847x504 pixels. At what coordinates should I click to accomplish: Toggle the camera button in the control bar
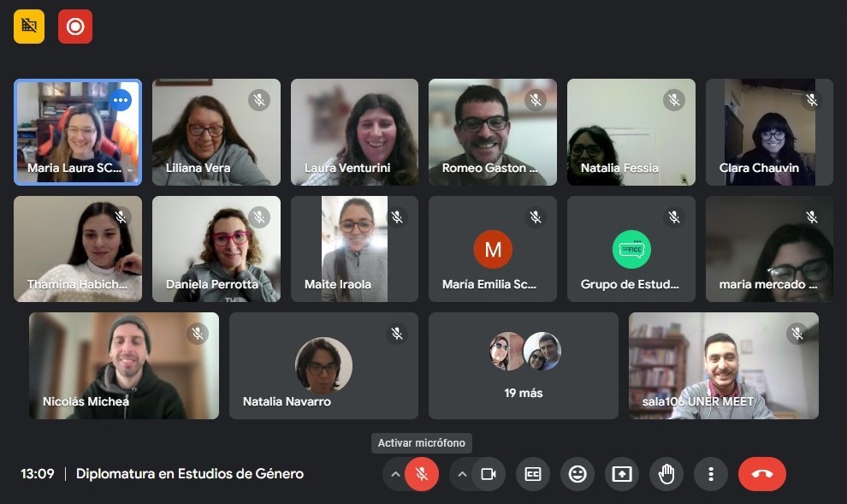click(x=489, y=474)
